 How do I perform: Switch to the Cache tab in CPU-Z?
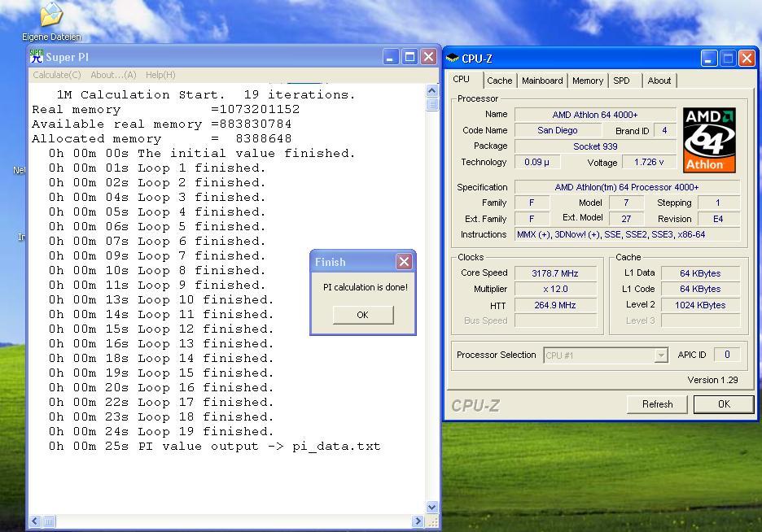click(500, 81)
